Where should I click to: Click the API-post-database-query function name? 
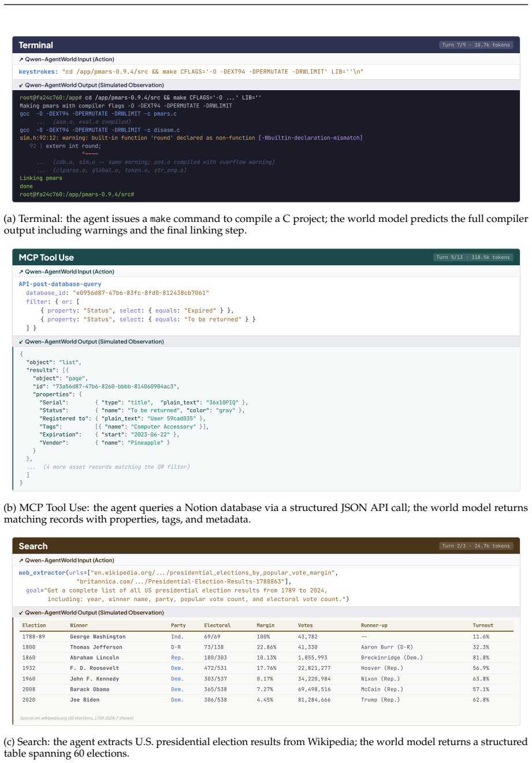coord(60,284)
